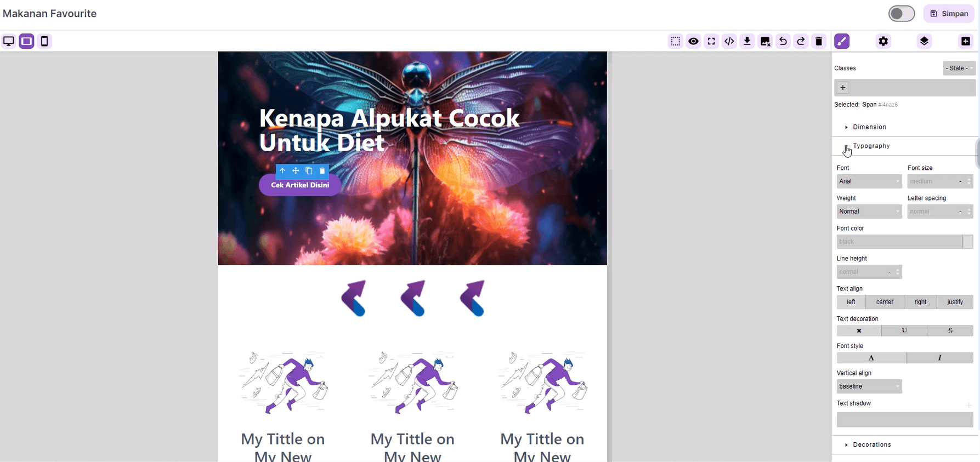This screenshot has height=462, width=980.
Task: Toggle the switch next to Simpan
Action: 902,14
